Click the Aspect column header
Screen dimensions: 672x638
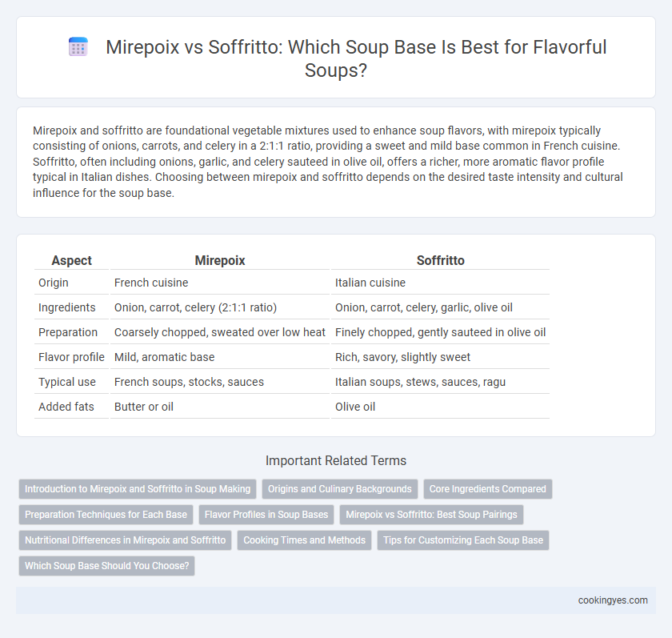[71, 260]
